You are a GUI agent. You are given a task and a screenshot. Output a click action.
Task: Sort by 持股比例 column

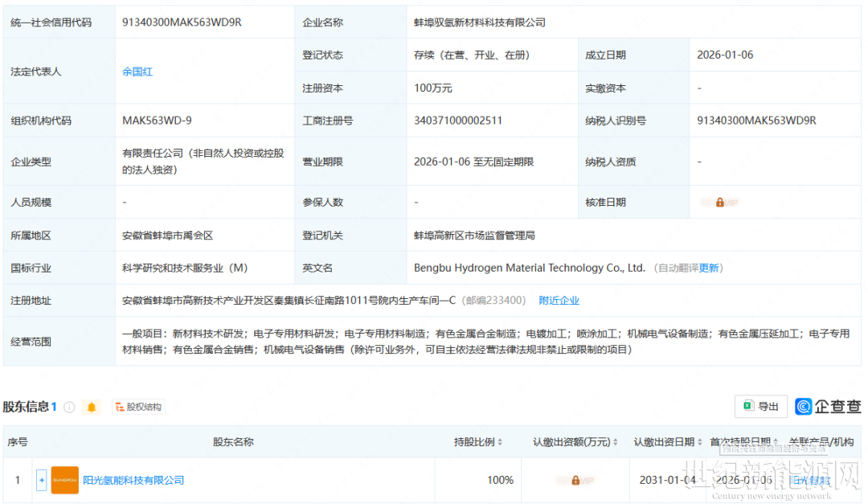click(478, 442)
